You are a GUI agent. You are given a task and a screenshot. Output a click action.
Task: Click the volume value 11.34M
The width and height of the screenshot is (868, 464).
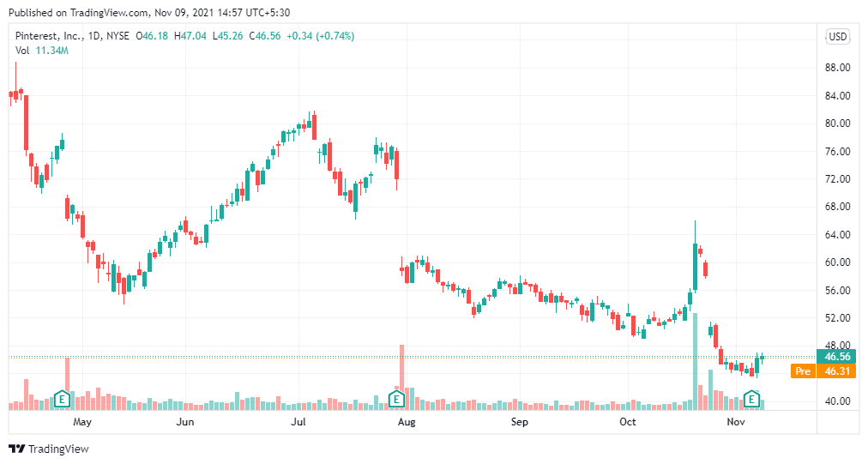tap(52, 51)
